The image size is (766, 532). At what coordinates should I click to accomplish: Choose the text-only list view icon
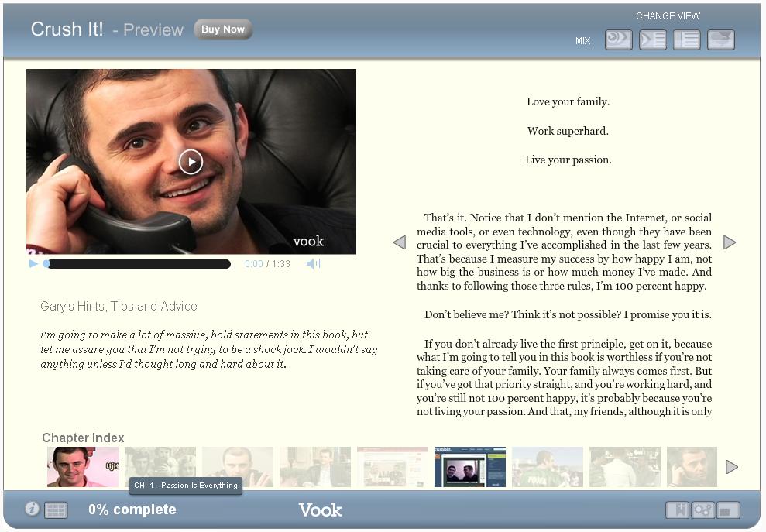[687, 40]
